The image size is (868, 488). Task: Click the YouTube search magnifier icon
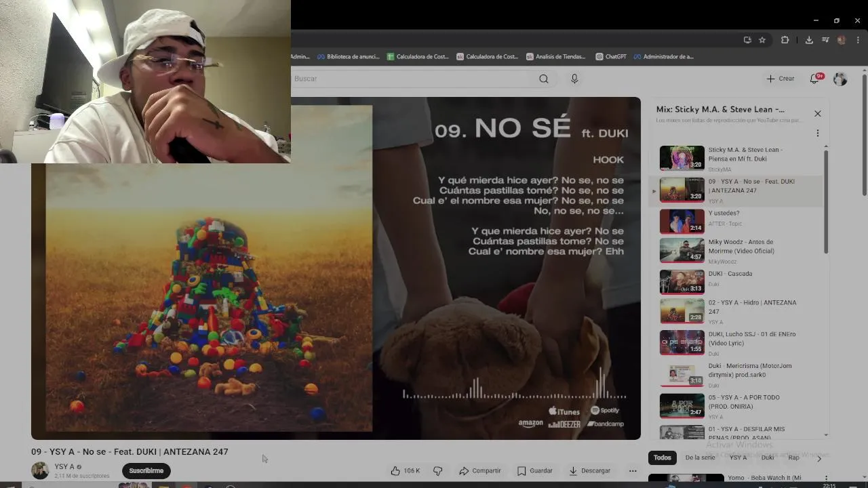pos(543,79)
